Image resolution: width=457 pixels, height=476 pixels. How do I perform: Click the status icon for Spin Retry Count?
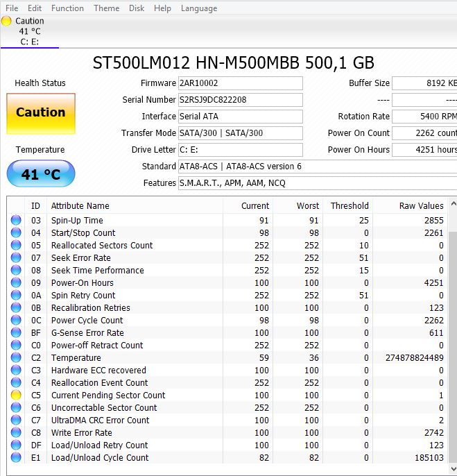(x=16, y=295)
